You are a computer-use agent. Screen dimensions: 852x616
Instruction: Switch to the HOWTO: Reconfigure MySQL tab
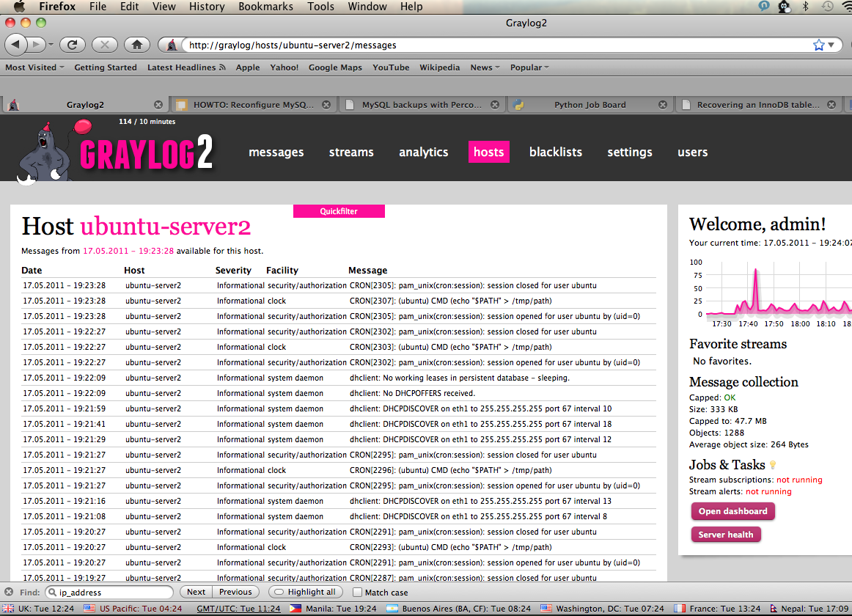(254, 105)
